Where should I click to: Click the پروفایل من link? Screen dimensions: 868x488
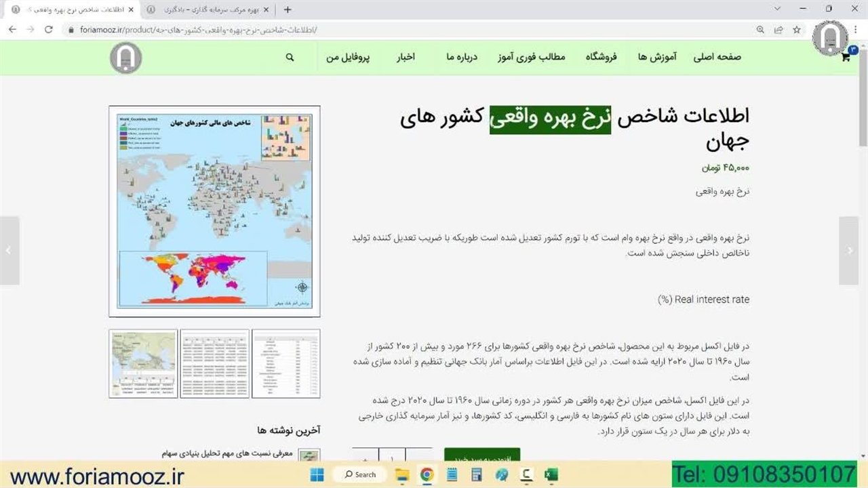point(348,58)
